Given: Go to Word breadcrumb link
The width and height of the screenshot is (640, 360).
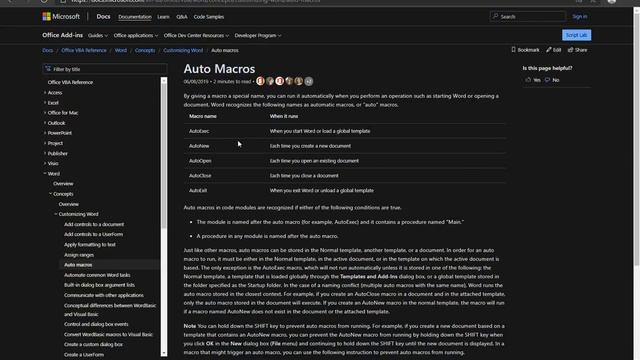Looking at the screenshot, I should pos(120,50).
